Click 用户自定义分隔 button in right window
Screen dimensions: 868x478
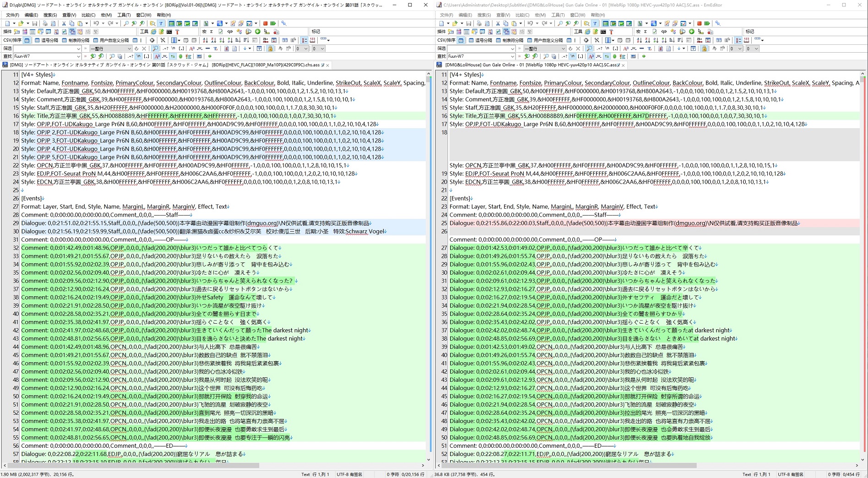pos(545,40)
